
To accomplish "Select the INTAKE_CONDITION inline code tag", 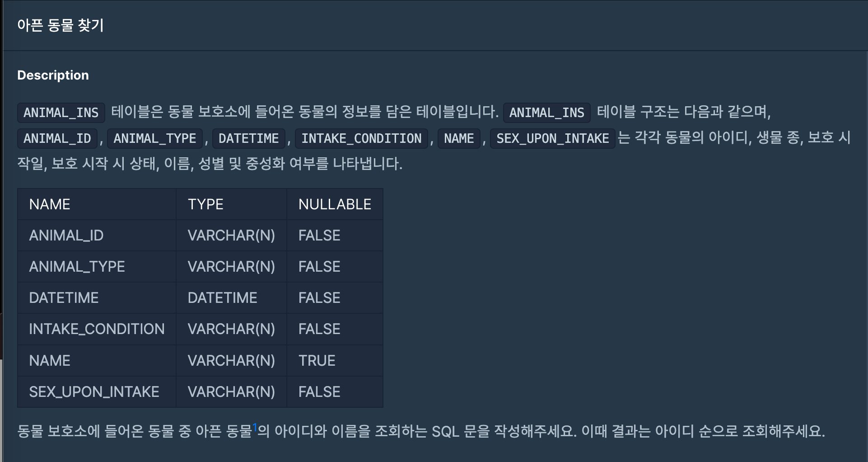I will click(361, 138).
